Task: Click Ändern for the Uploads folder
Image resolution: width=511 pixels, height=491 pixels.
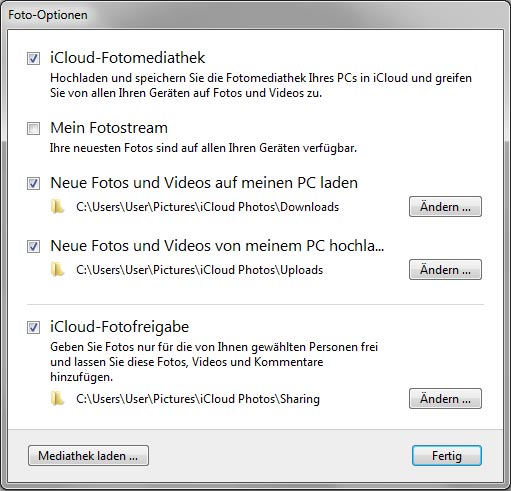Action: [x=445, y=269]
